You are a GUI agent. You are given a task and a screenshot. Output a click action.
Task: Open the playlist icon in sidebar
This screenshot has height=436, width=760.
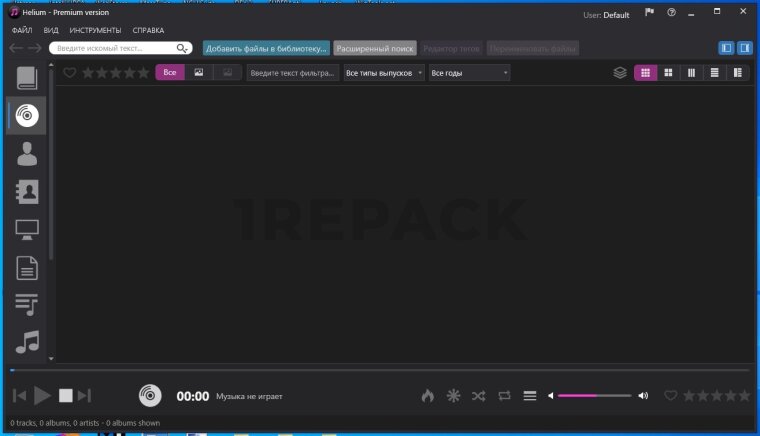(x=27, y=304)
